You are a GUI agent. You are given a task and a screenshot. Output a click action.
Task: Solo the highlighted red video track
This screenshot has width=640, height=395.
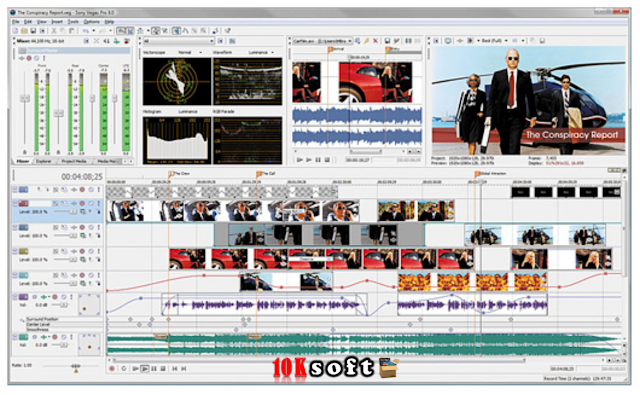pos(98,203)
